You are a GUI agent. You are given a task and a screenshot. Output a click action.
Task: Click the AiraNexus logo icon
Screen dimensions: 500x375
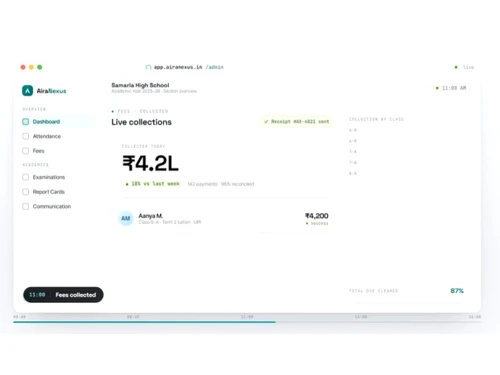27,91
